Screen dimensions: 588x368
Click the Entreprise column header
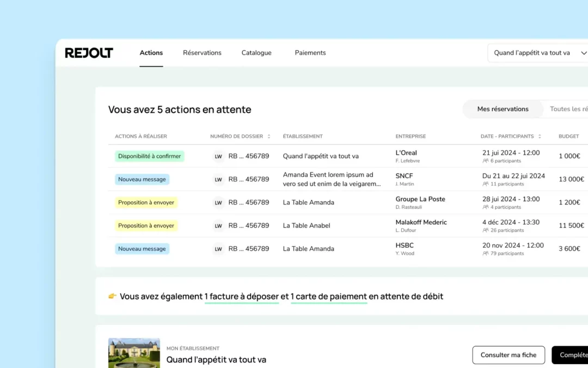click(x=411, y=136)
